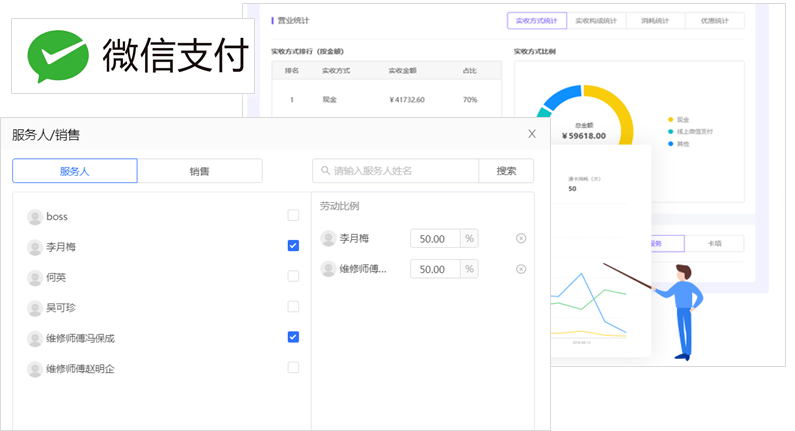Click the 卡项 tab in background window
This screenshot has width=795, height=431.
coord(714,243)
